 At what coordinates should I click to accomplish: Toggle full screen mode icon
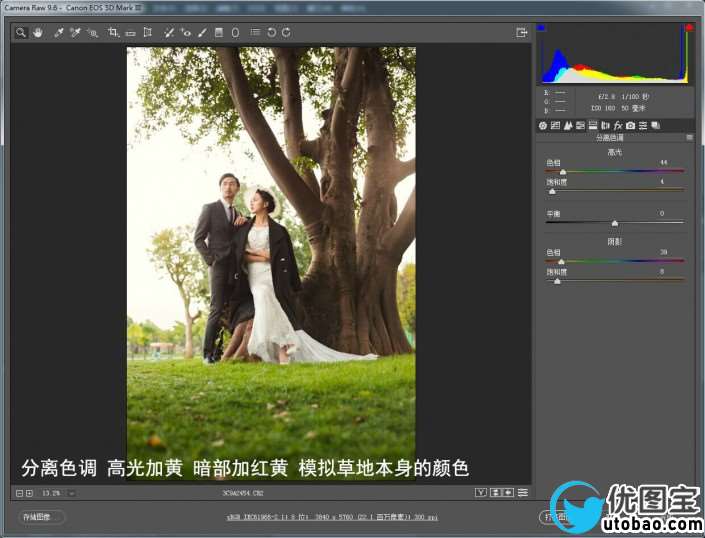[x=521, y=32]
